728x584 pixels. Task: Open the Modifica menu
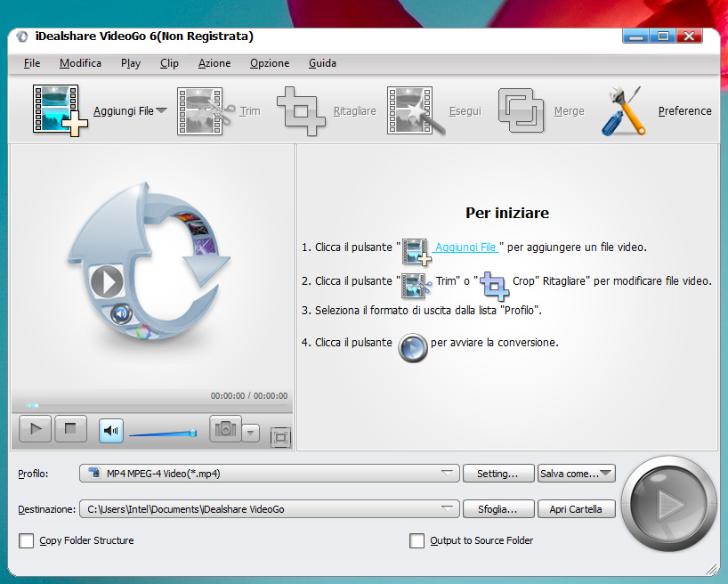80,63
